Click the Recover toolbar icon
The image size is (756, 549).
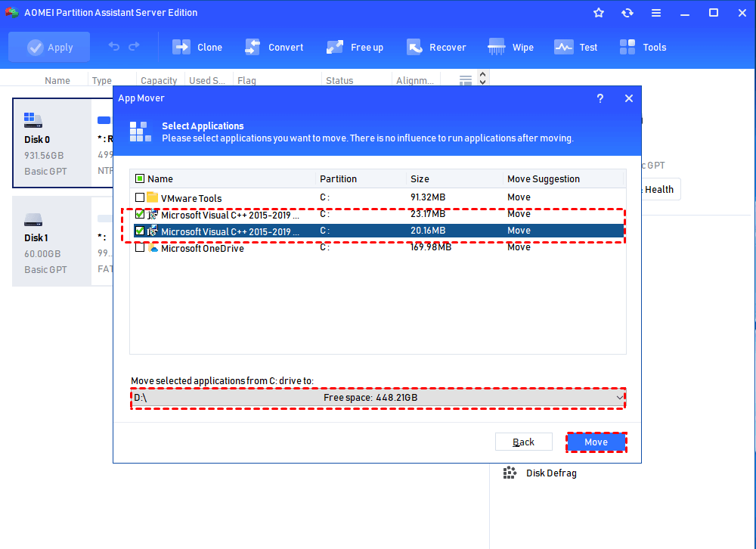tap(414, 48)
